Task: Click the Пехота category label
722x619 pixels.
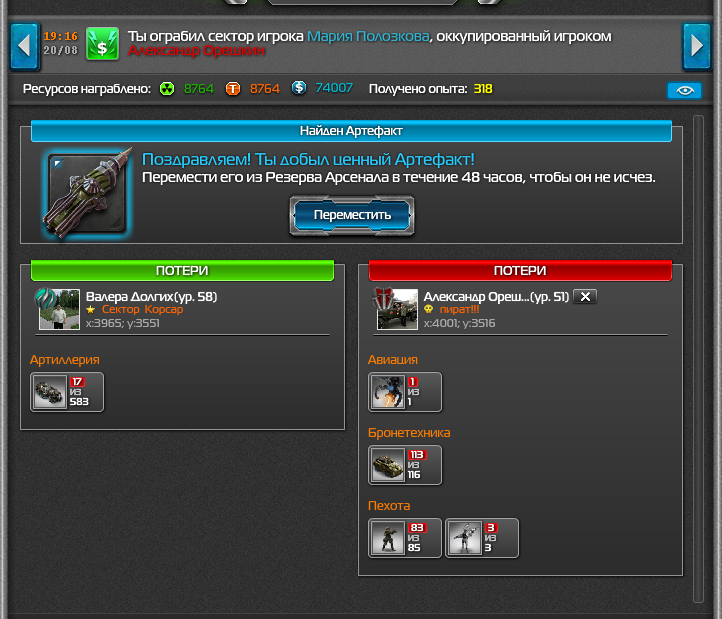Action: coord(389,506)
